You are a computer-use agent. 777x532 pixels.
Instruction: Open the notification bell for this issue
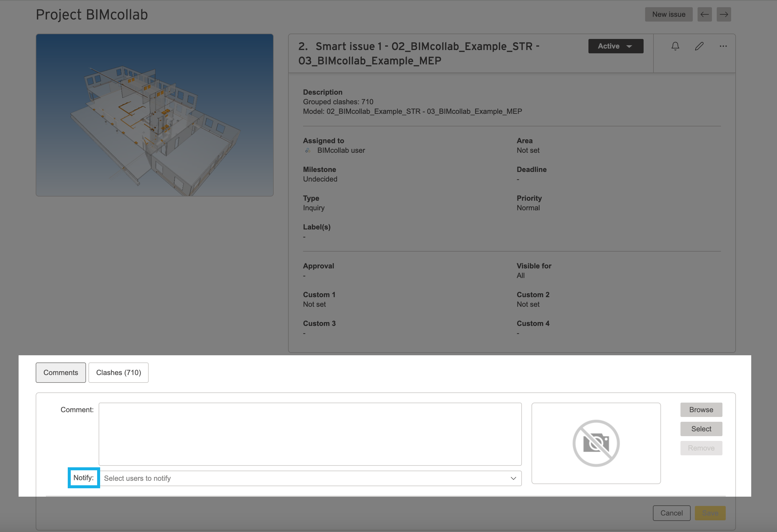tap(675, 46)
